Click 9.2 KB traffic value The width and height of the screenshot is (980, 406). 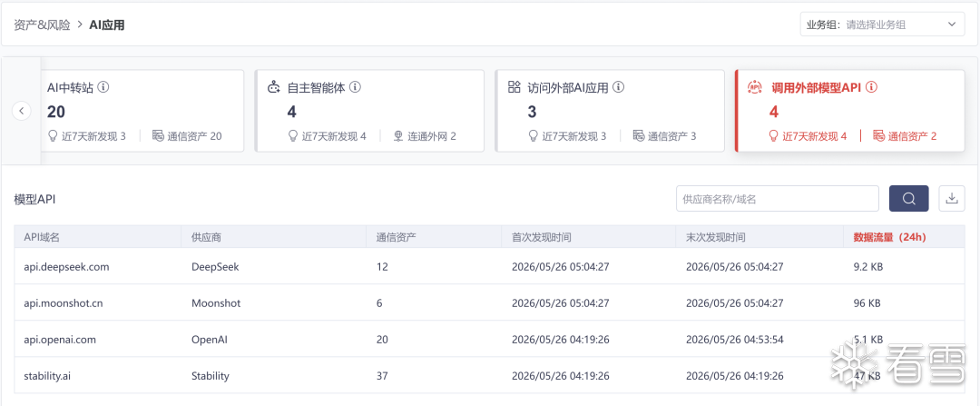tap(868, 266)
